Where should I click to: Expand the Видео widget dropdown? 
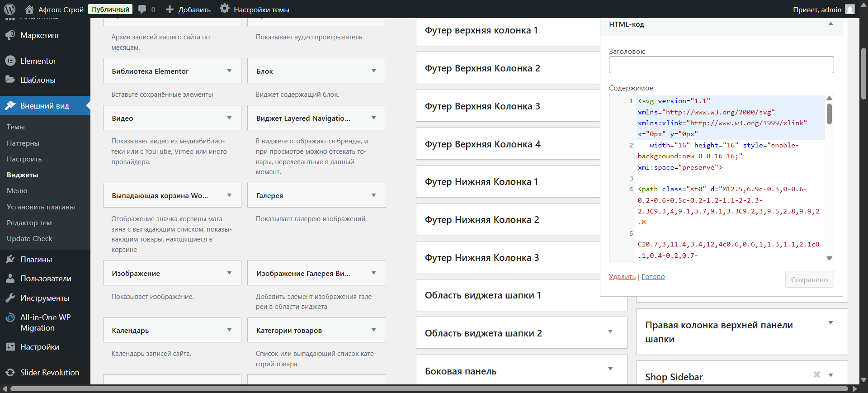tap(229, 118)
